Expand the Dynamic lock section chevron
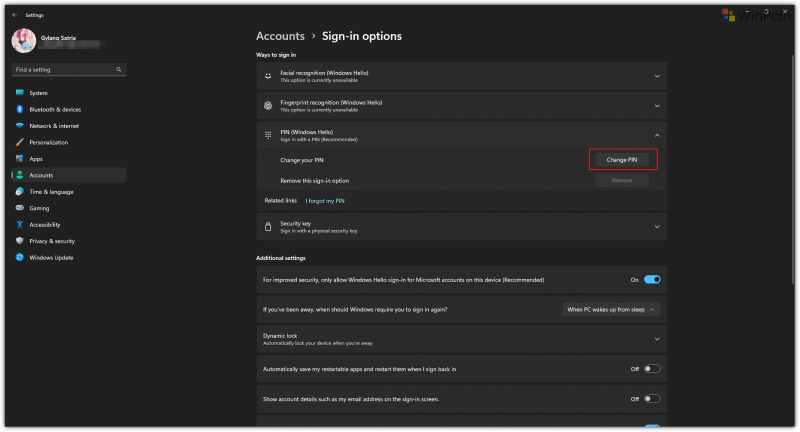Viewport: 800px width, 432px height. pyautogui.click(x=657, y=339)
